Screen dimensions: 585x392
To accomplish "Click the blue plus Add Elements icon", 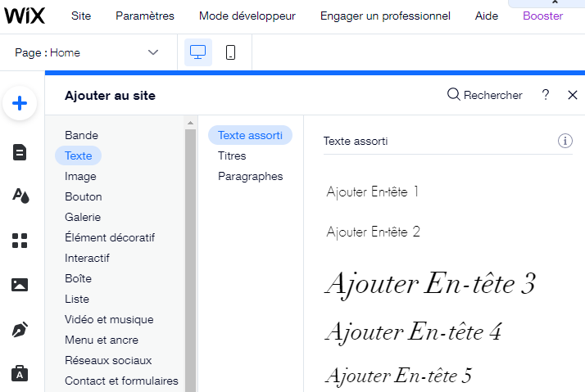I will click(20, 104).
